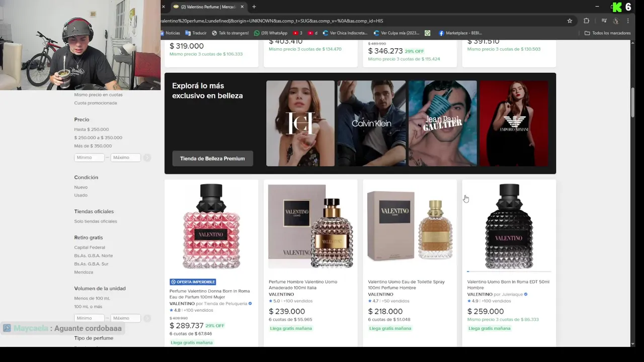Image resolution: width=644 pixels, height=362 pixels.
Task: Click the $ 218.000 price
Action: [x=385, y=312]
